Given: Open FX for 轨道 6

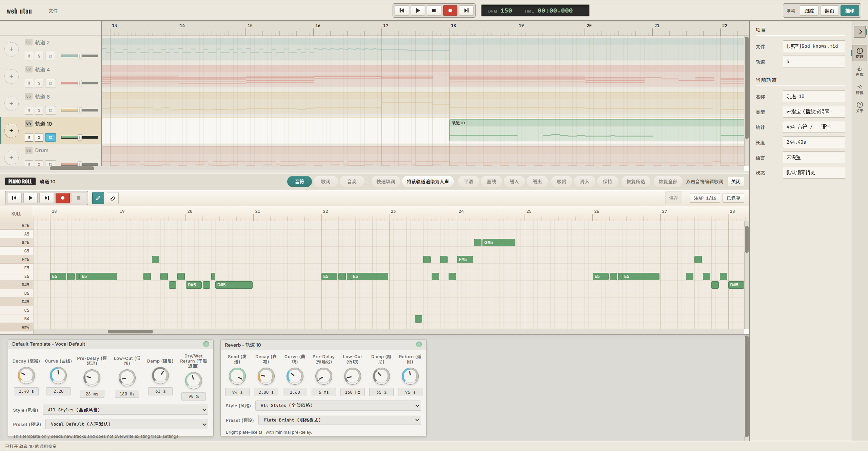Looking at the screenshot, I should click(51, 110).
